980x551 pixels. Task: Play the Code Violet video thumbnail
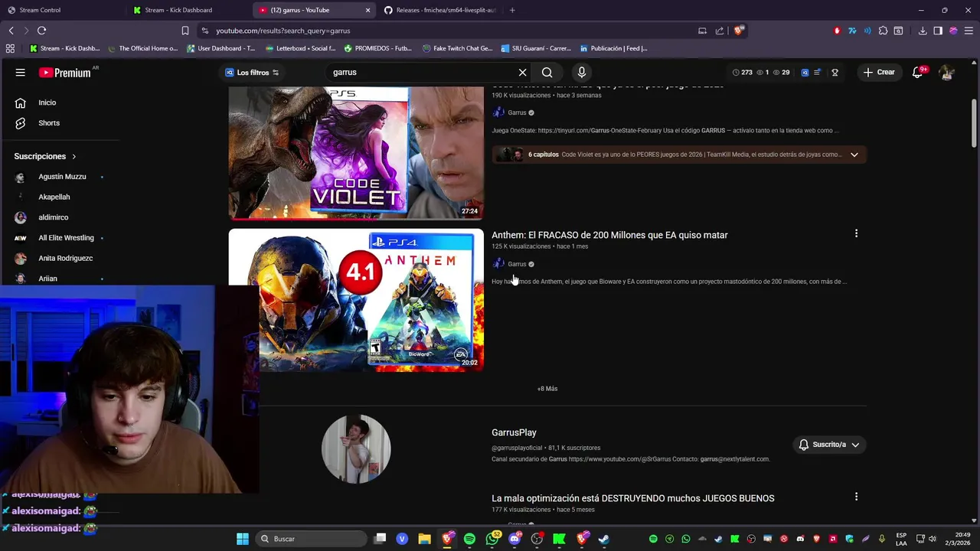pyautogui.click(x=356, y=153)
